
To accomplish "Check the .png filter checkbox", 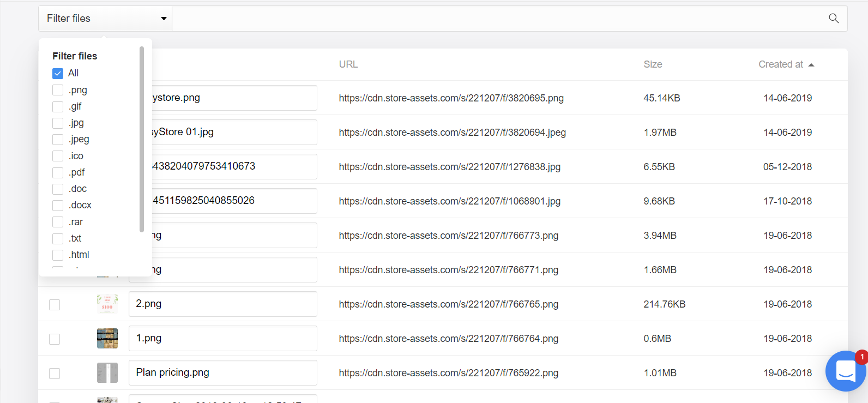I will pyautogui.click(x=58, y=90).
